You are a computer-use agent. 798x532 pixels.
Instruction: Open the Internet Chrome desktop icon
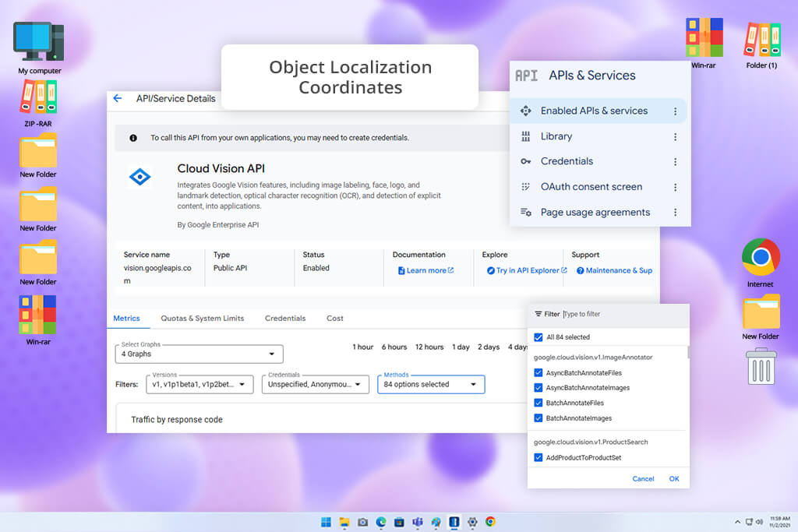(x=761, y=262)
